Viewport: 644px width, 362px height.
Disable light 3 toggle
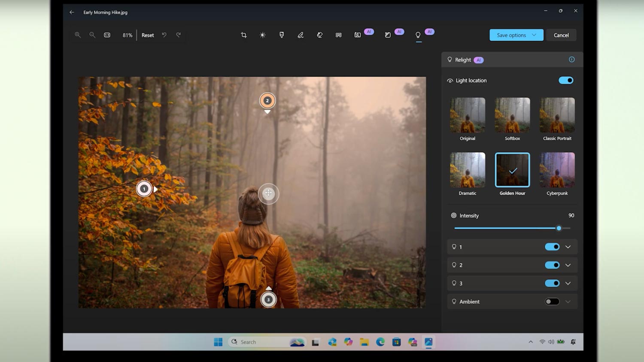pyautogui.click(x=552, y=283)
